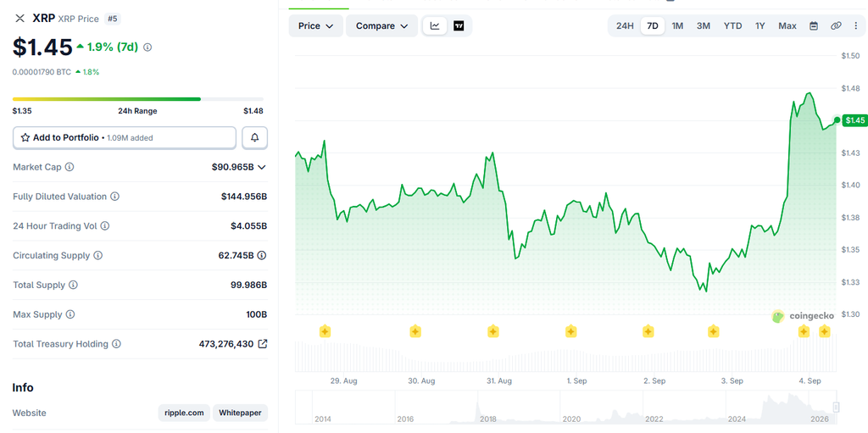Select the YTD time range

click(733, 26)
